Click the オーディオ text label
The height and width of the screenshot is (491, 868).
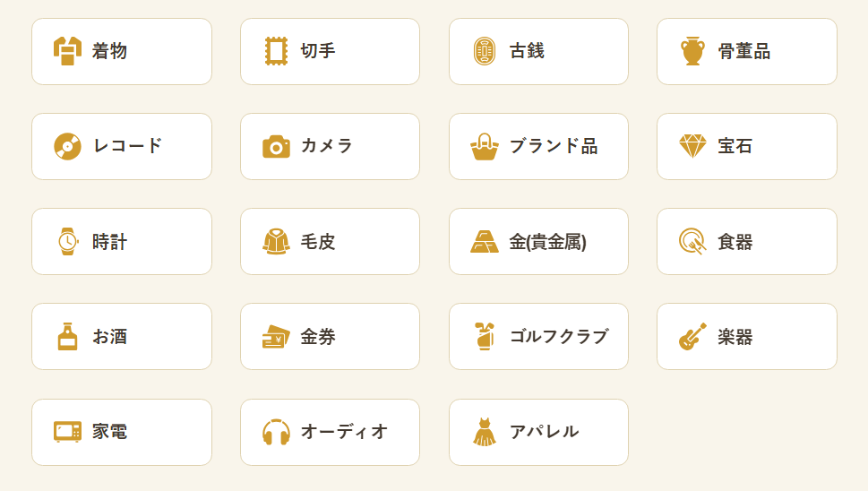click(345, 432)
